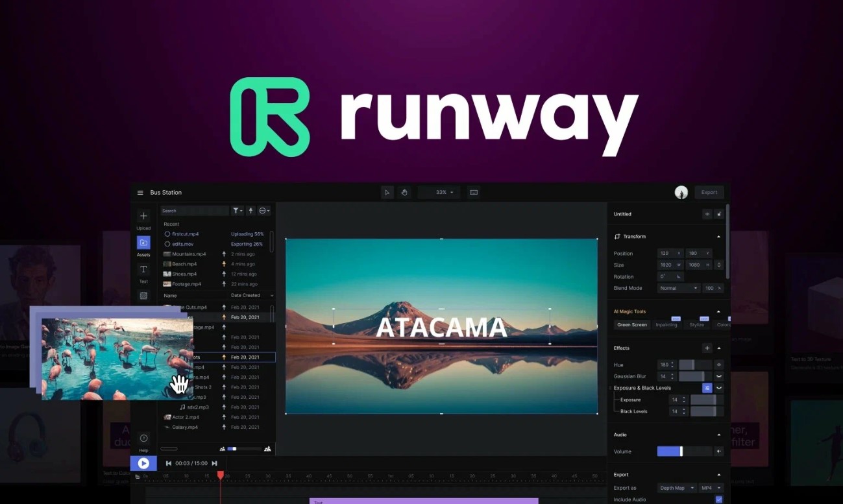Viewport: 843px width, 504px height.
Task: Open the hamburger menu beside Bus Station
Action: 140,193
